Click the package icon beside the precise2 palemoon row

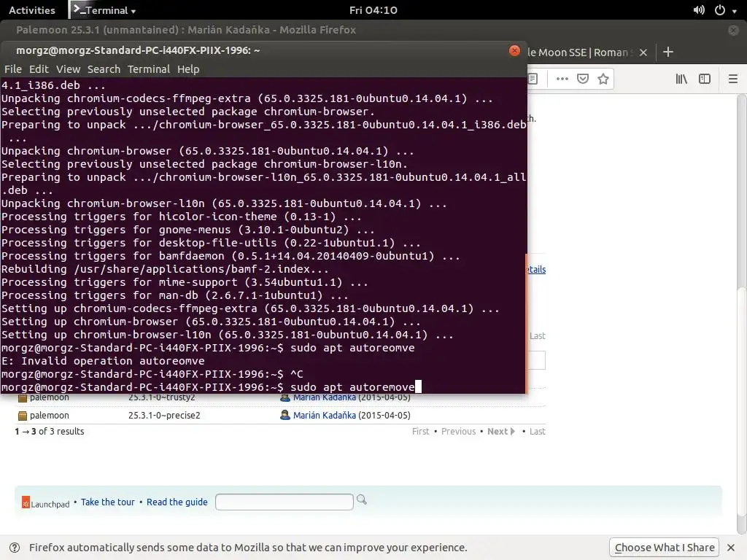(x=23, y=416)
